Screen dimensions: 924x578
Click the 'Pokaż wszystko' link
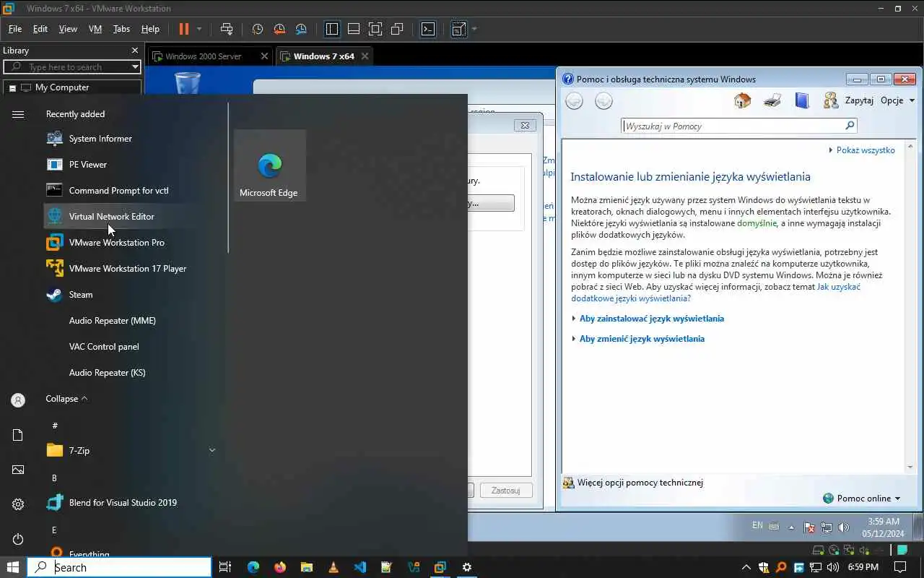(866, 150)
